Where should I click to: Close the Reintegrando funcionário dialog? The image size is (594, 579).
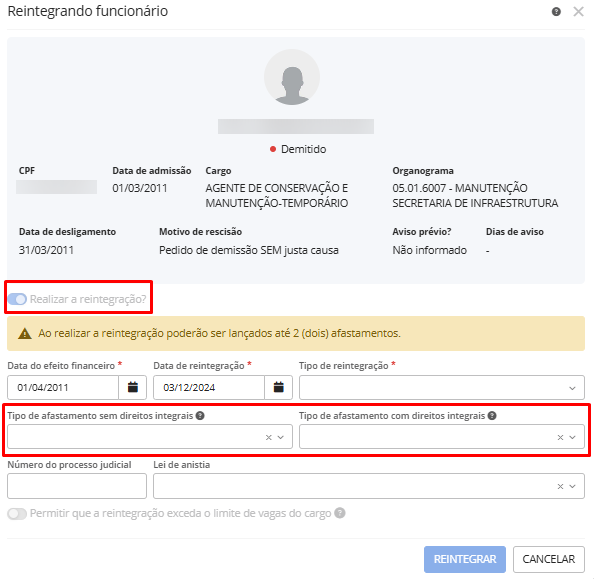pos(578,11)
